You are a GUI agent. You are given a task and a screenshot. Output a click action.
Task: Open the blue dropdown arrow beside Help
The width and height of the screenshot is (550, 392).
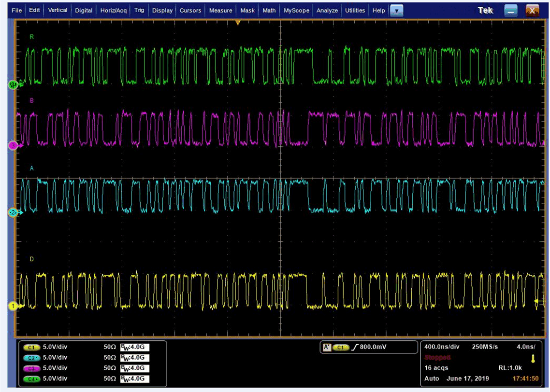(397, 10)
